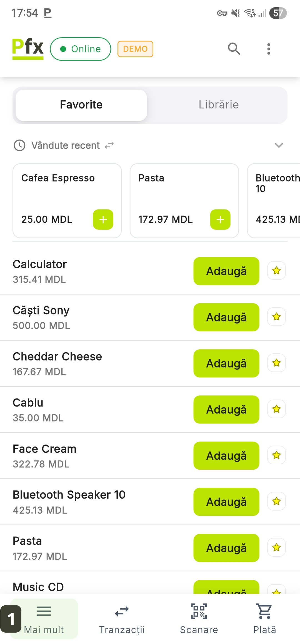Unfavorite Cheddar Cheese with its star
This screenshot has height=644, width=300.
point(276,363)
